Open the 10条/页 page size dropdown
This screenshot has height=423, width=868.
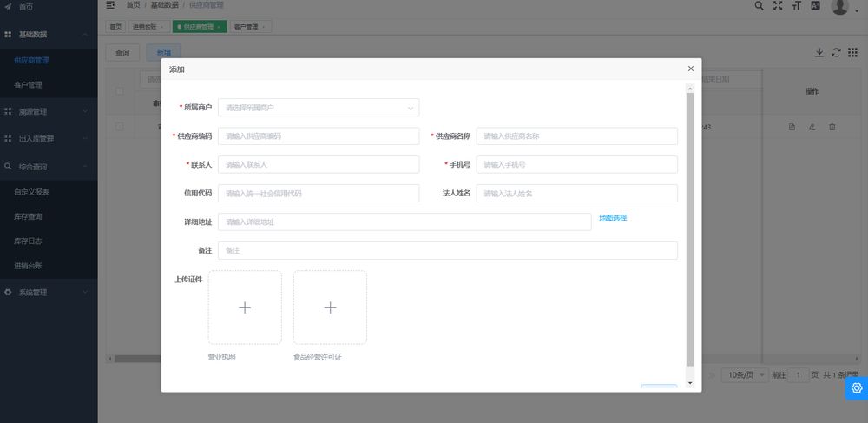point(746,374)
